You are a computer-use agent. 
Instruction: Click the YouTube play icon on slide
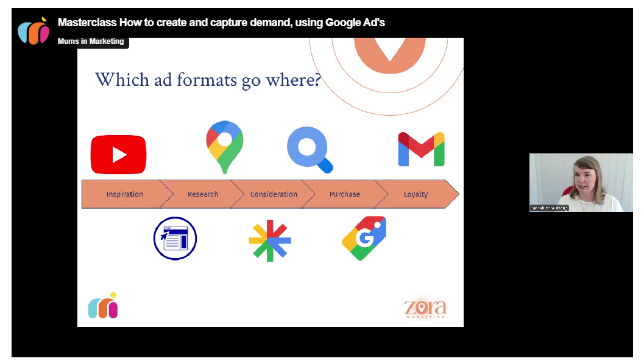point(118,155)
